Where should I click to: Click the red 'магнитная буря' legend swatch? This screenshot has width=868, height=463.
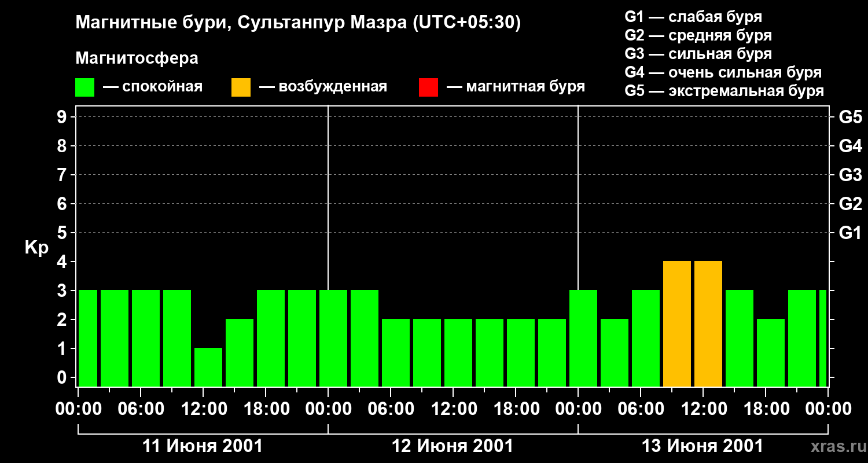tap(428, 87)
